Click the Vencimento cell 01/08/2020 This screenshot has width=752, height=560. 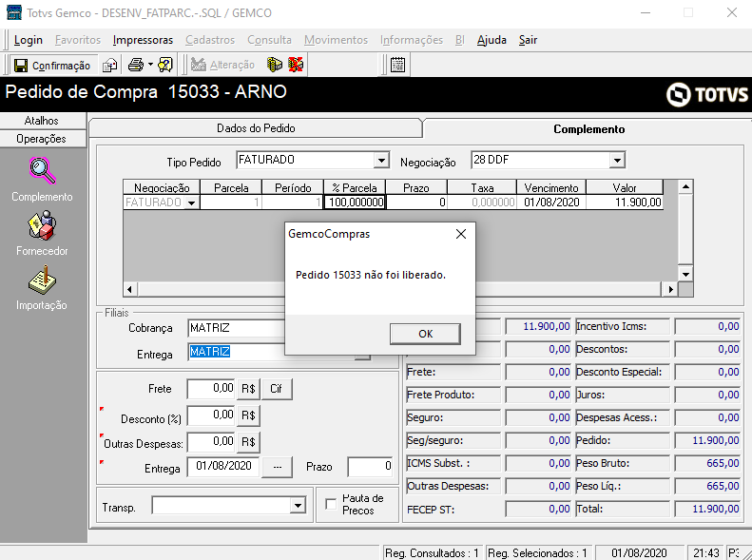click(551, 203)
